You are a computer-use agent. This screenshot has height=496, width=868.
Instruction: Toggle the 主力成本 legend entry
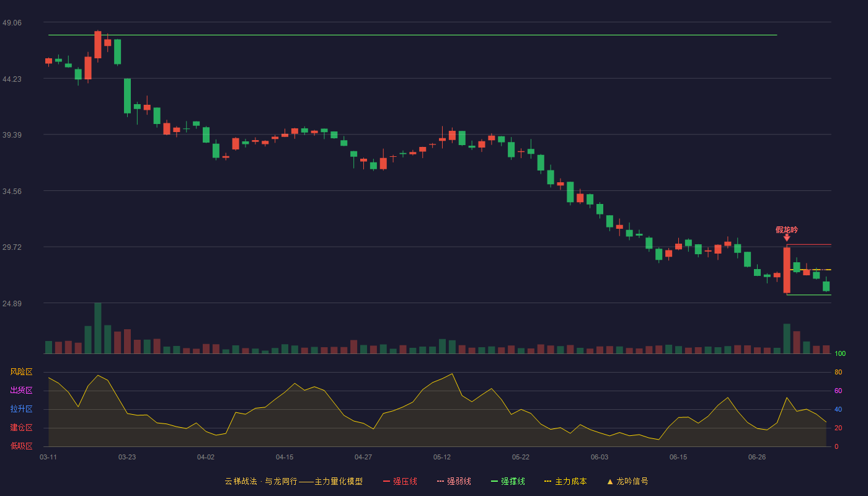tap(565, 481)
